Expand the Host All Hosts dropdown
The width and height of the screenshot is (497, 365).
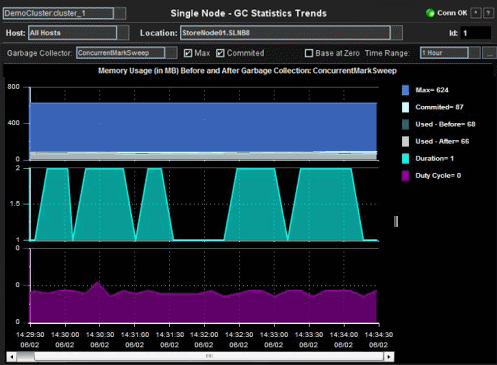click(x=123, y=33)
